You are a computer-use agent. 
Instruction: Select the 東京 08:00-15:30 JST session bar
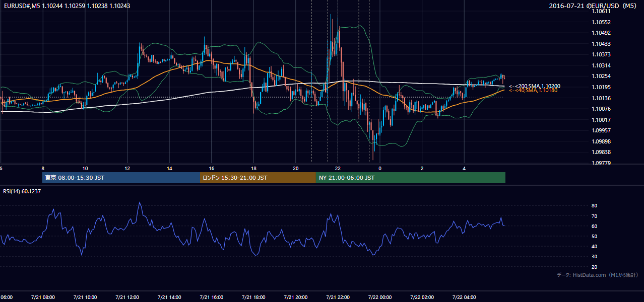(121, 178)
